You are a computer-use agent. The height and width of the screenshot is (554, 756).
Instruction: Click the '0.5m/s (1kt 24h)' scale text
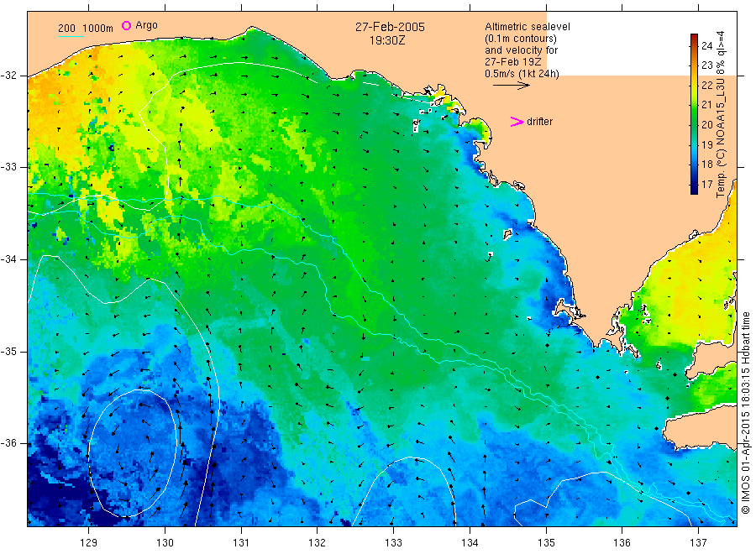[x=522, y=74]
